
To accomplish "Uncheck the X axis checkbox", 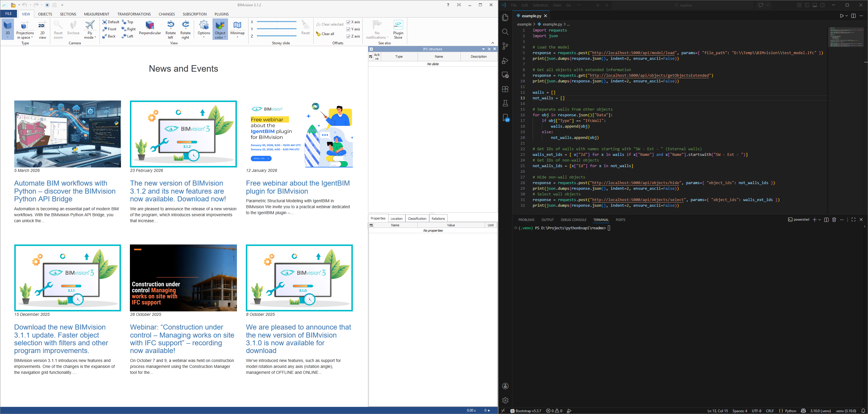I will (348, 22).
